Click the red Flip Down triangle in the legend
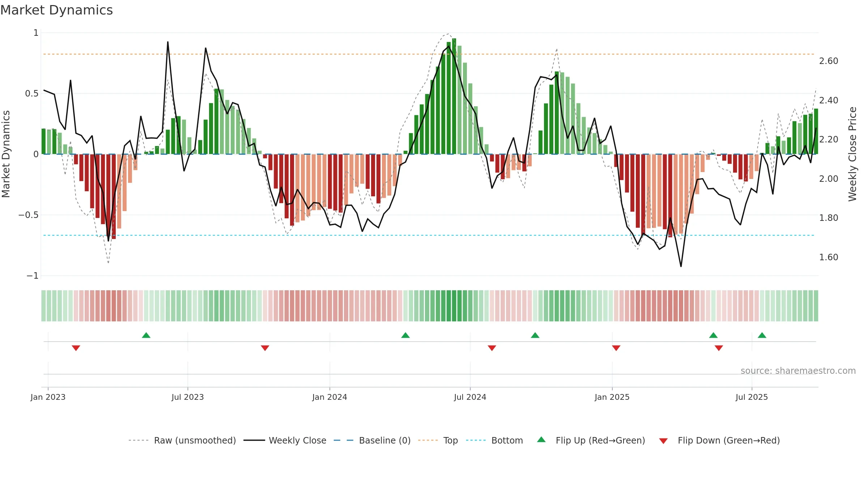The height and width of the screenshot is (488, 868). click(663, 441)
